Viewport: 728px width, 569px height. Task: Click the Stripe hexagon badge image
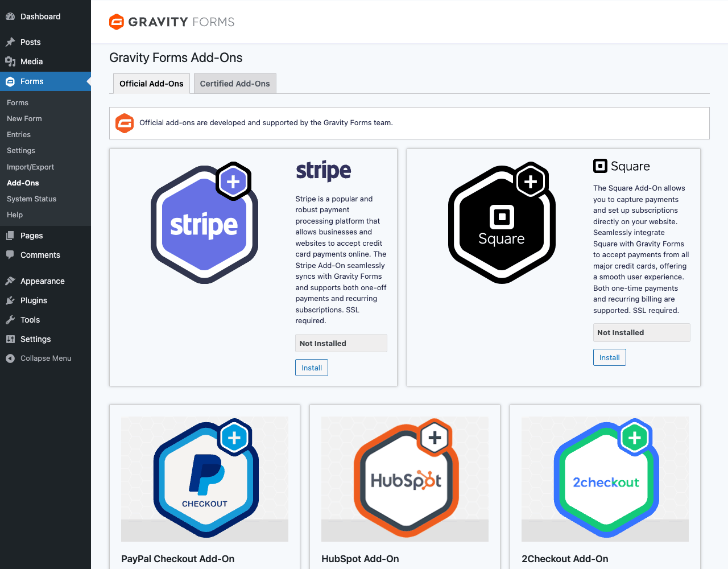tap(205, 223)
